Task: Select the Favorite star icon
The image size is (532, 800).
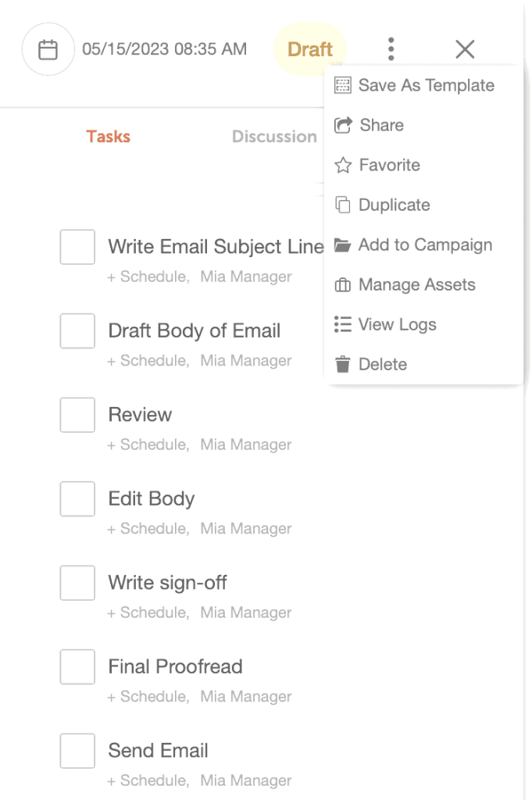Action: 342,165
